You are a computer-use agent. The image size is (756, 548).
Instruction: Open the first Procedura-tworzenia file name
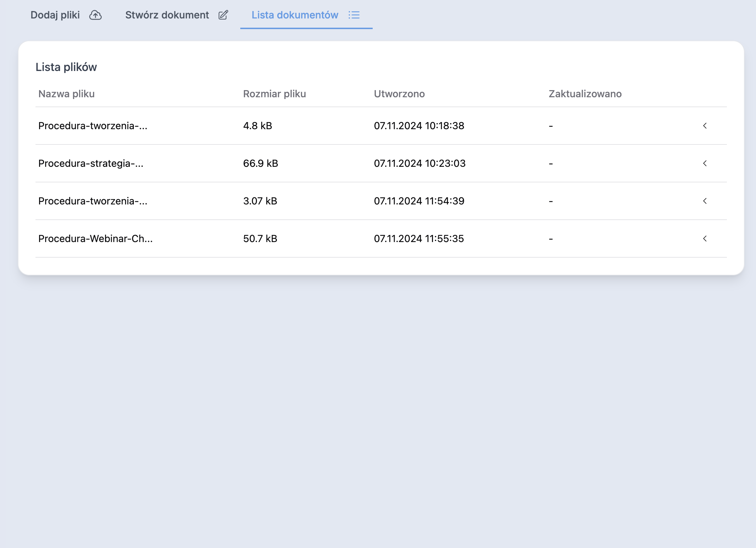tap(93, 126)
